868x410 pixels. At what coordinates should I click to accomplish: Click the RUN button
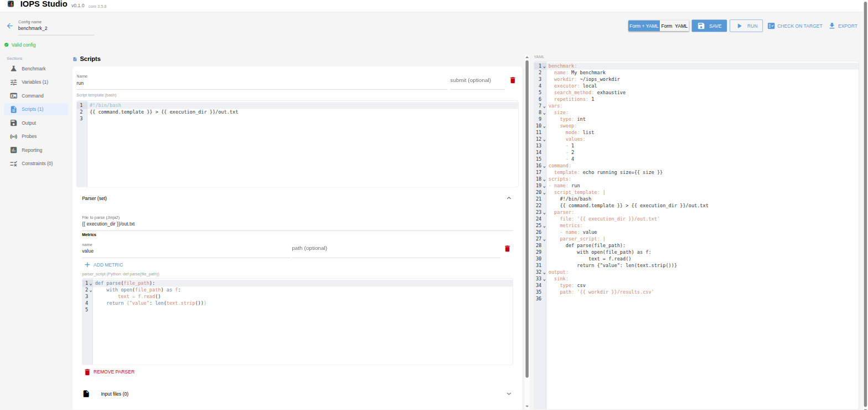point(746,26)
